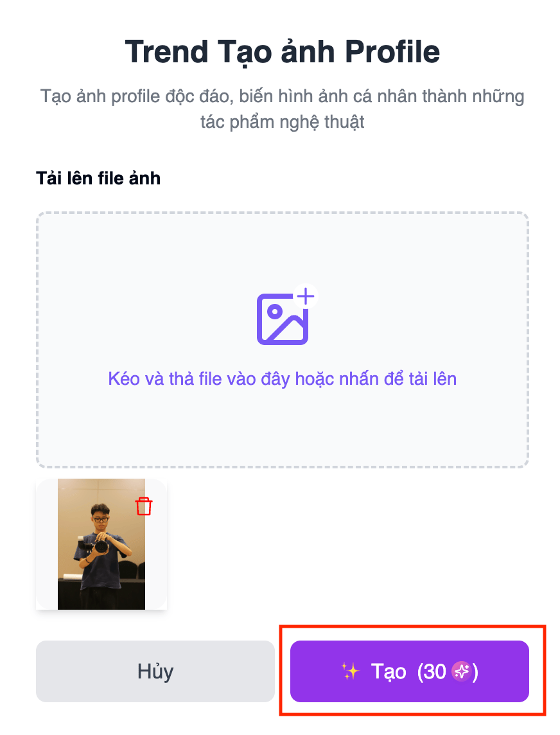The height and width of the screenshot is (735, 560).
Task: Click the yellow sparkles icon on the Tạo button
Action: [x=350, y=671]
